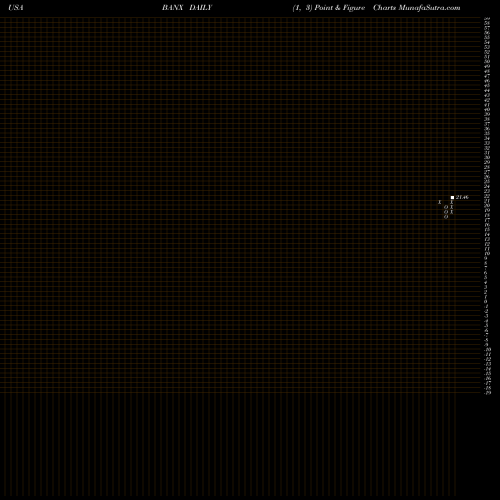
Task: Click the white square current-price marker
Action: (452, 198)
